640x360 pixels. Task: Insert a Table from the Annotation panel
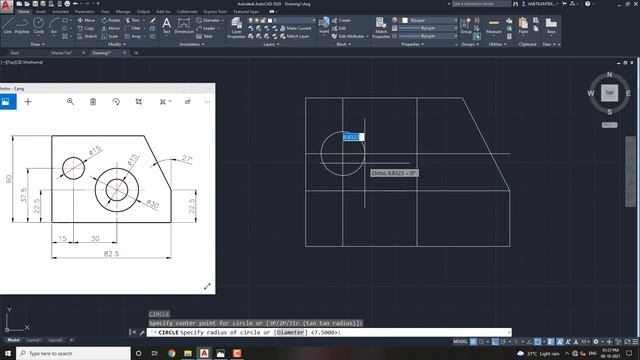204,36
